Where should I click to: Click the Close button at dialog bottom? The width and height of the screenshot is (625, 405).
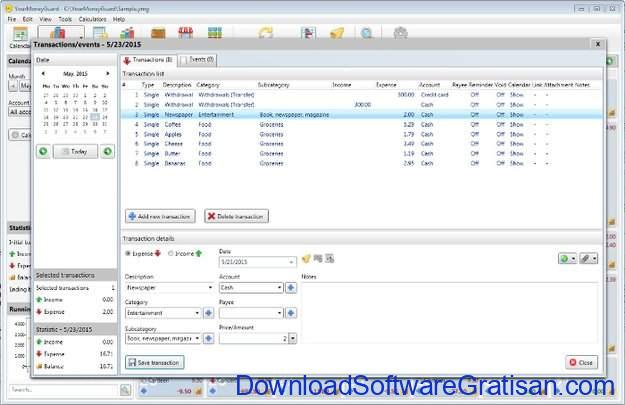pos(581,363)
